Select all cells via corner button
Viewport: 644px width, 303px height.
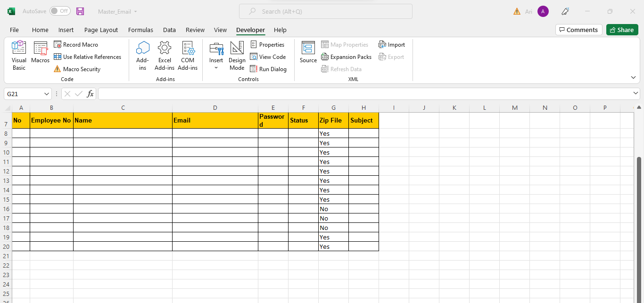pos(8,108)
